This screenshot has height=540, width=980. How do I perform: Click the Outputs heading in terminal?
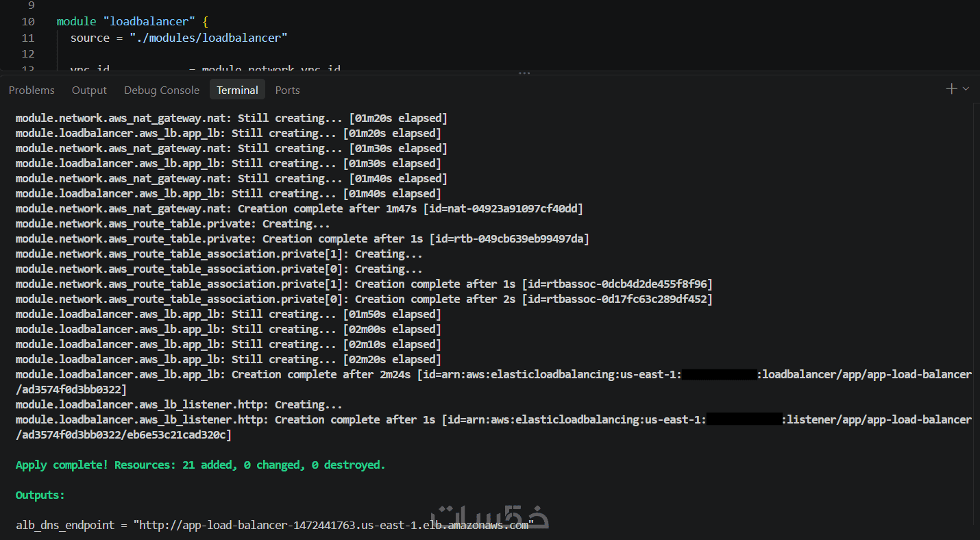point(40,495)
